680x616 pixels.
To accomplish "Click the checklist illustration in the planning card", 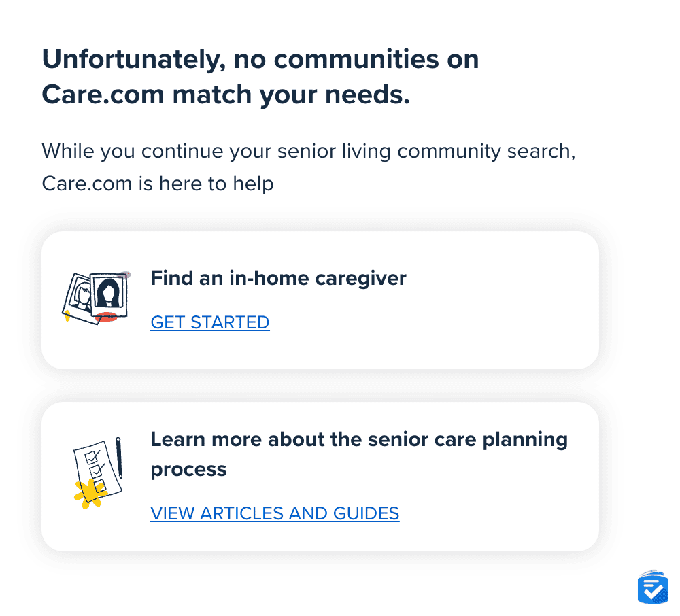I will pyautogui.click(x=98, y=473).
